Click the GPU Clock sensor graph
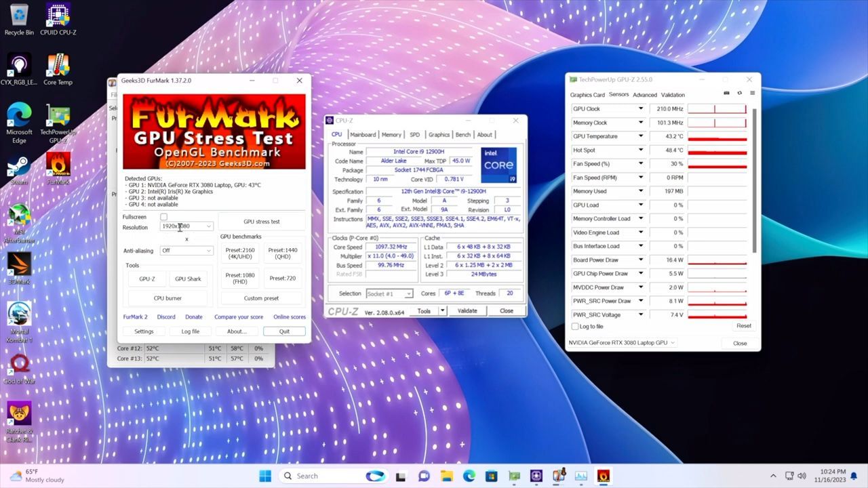 click(x=717, y=109)
